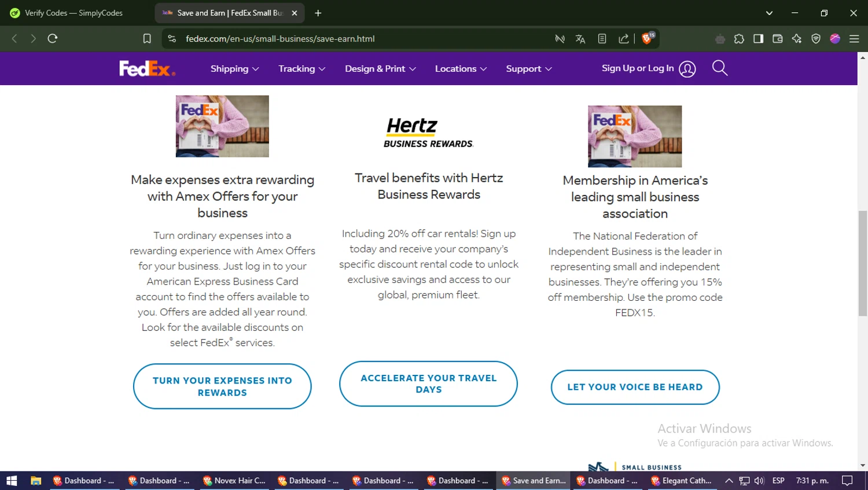Click Turn Your Expenses Into Rewards button

tap(222, 386)
